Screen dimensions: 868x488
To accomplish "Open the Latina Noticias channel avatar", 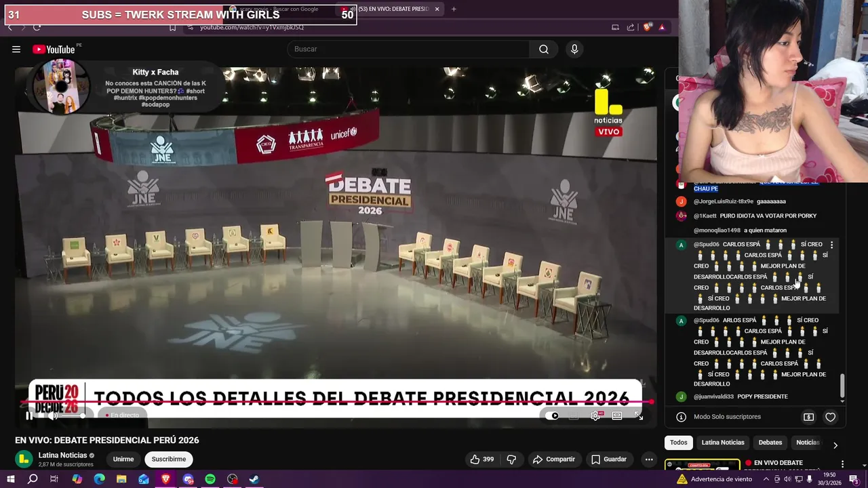I will (x=24, y=459).
